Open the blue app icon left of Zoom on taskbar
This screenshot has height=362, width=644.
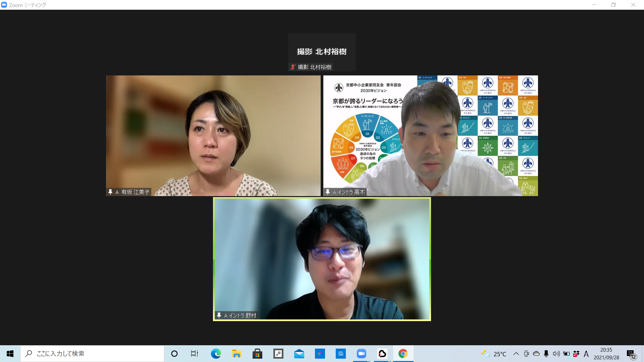tap(341, 354)
